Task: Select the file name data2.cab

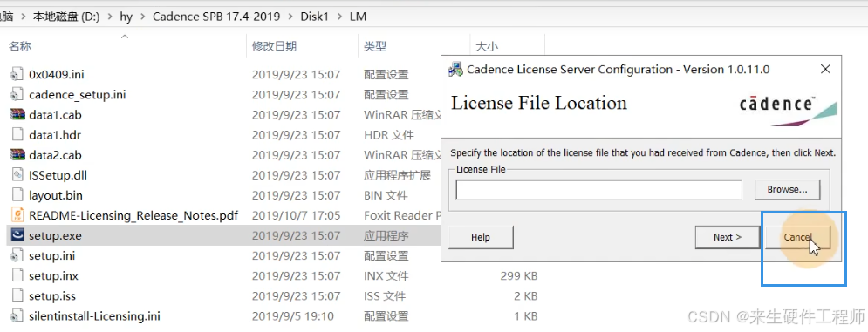Action: pos(55,155)
